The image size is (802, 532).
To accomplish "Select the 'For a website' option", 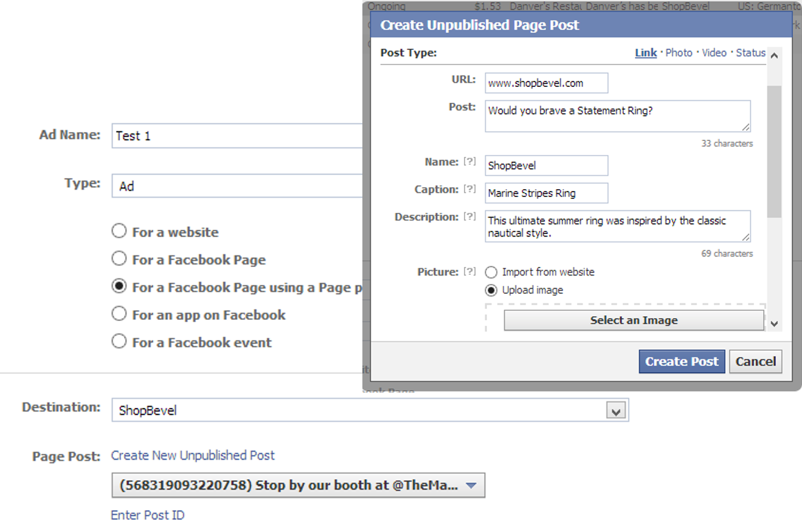I will [119, 231].
